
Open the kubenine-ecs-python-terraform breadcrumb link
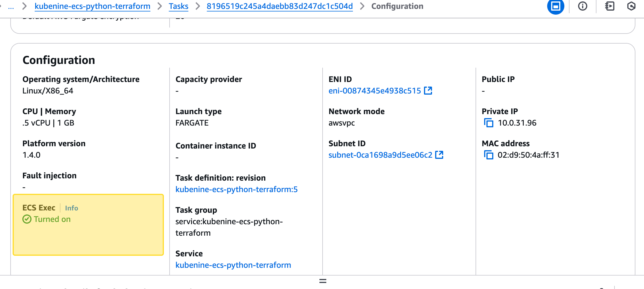point(92,6)
